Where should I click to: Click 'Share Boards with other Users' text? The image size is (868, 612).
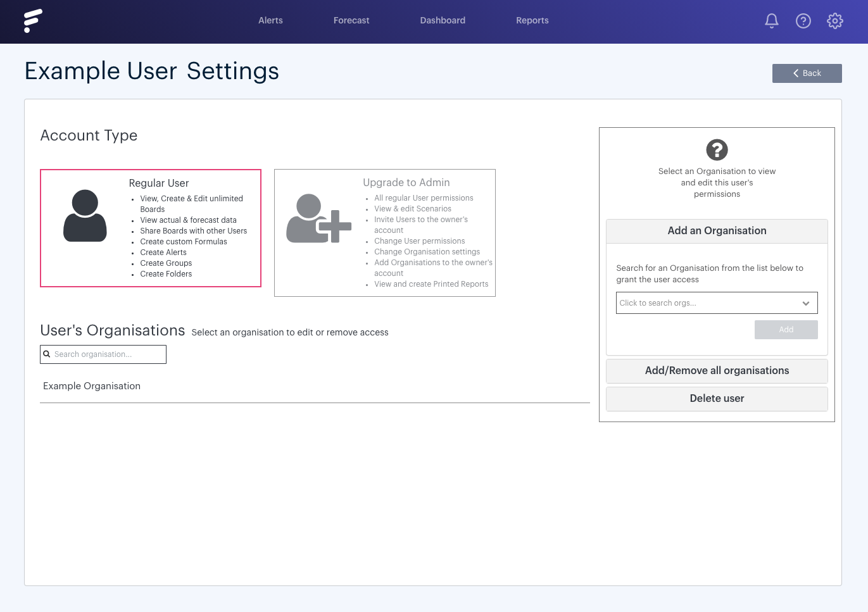[194, 231]
